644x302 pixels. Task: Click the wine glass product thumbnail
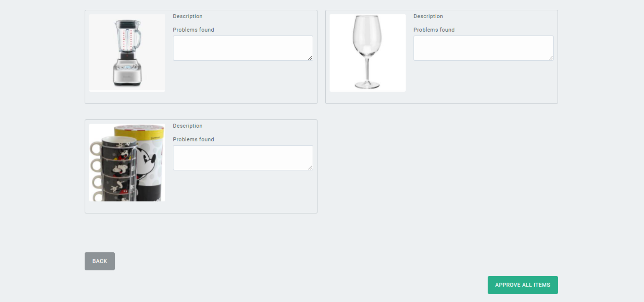coord(368,53)
